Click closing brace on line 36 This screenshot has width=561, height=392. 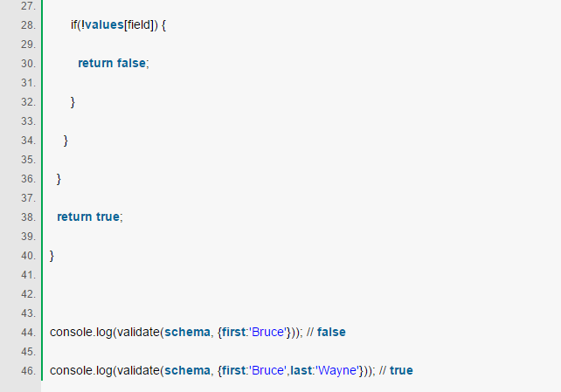click(59, 179)
